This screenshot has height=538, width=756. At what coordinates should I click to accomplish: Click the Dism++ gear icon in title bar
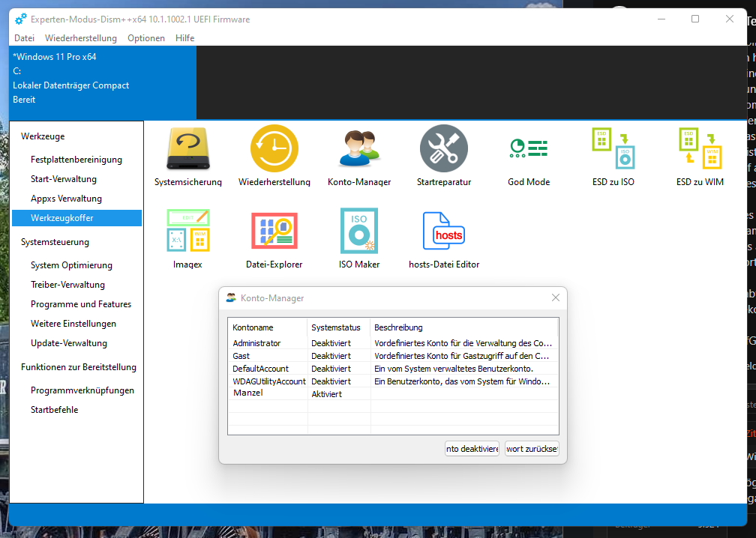click(x=21, y=19)
